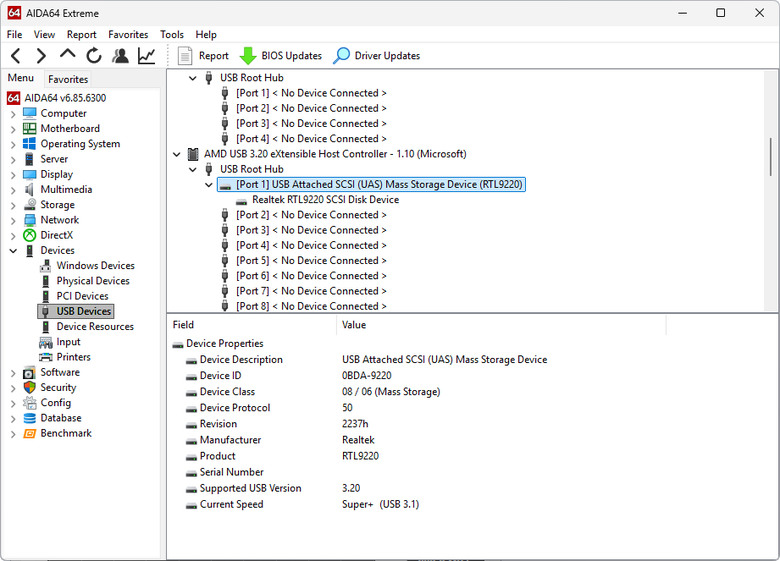The width and height of the screenshot is (780, 561).
Task: Click the Network icon in sidebar
Action: (x=30, y=220)
